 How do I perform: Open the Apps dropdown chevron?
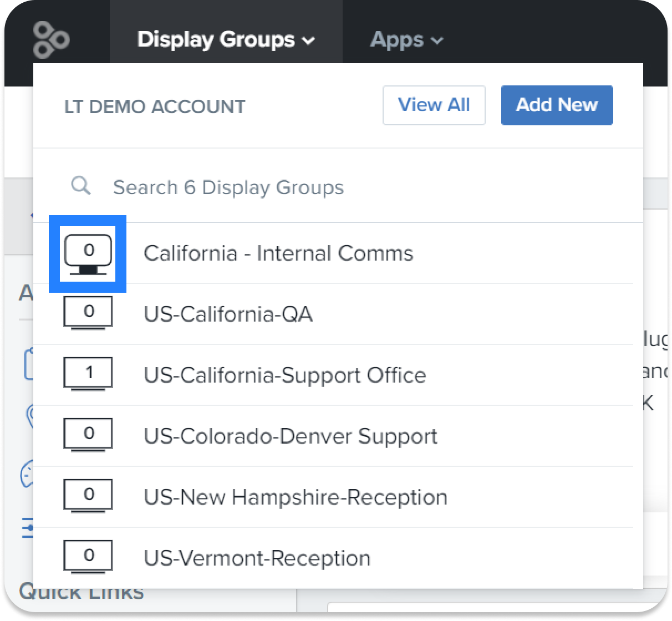coord(437,40)
